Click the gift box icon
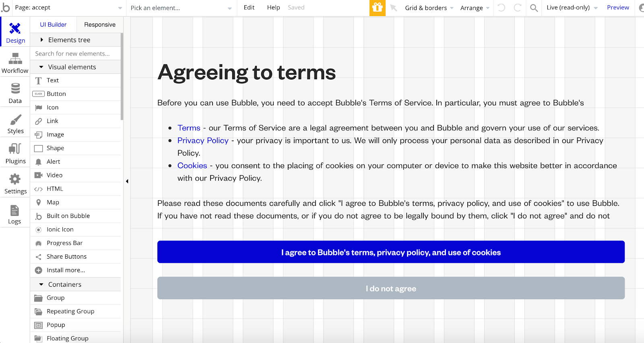This screenshot has height=343, width=644. (377, 8)
